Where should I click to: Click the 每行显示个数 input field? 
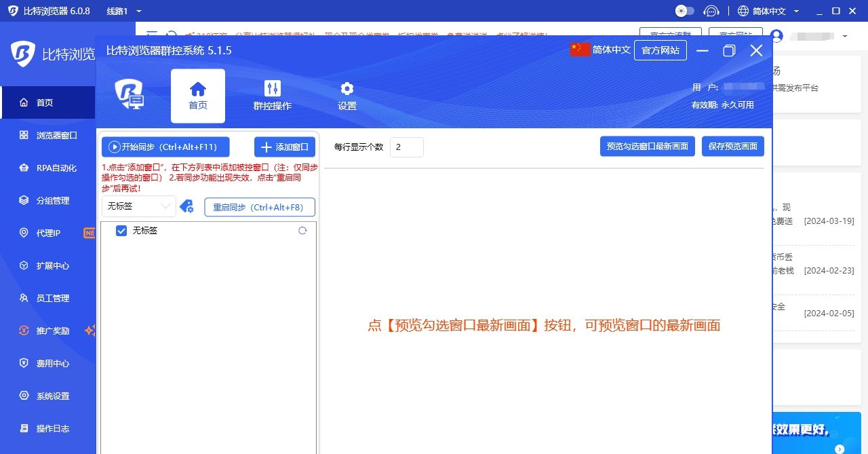point(407,147)
